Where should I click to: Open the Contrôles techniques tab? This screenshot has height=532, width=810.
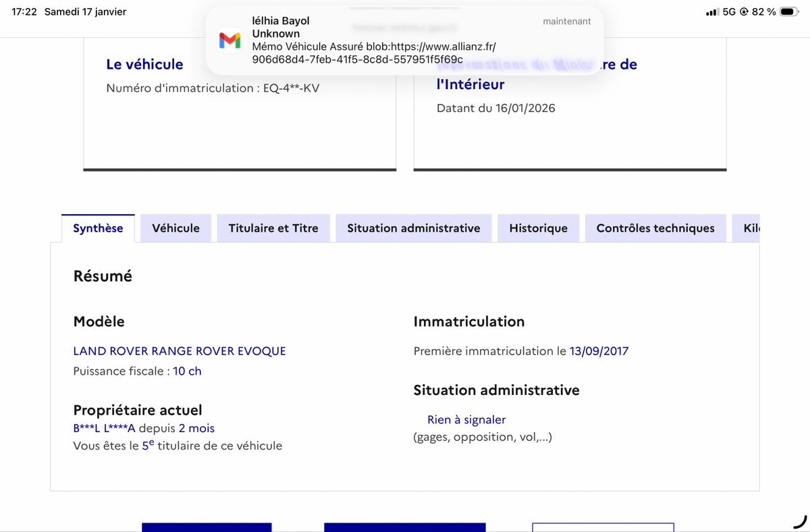(655, 228)
